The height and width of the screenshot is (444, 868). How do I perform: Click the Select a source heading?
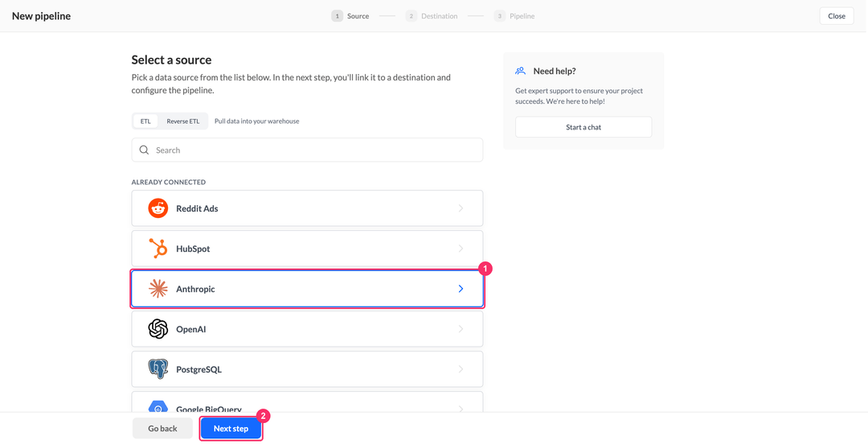172,60
